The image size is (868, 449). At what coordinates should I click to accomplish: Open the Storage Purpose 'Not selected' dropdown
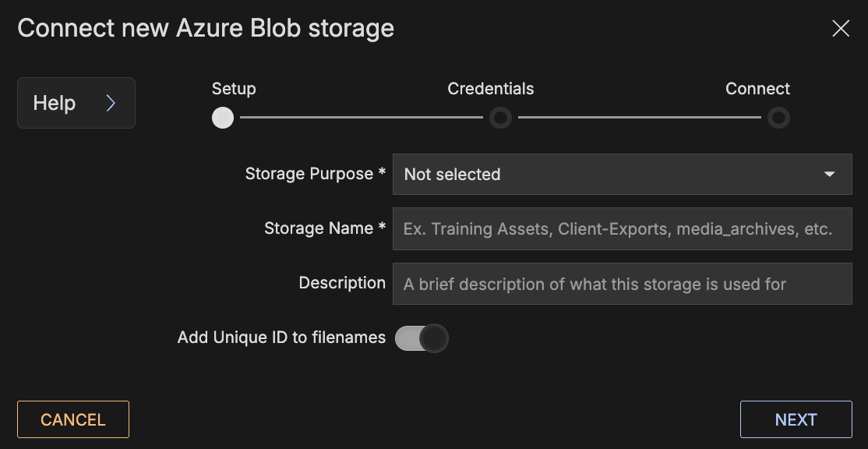tap(608, 175)
